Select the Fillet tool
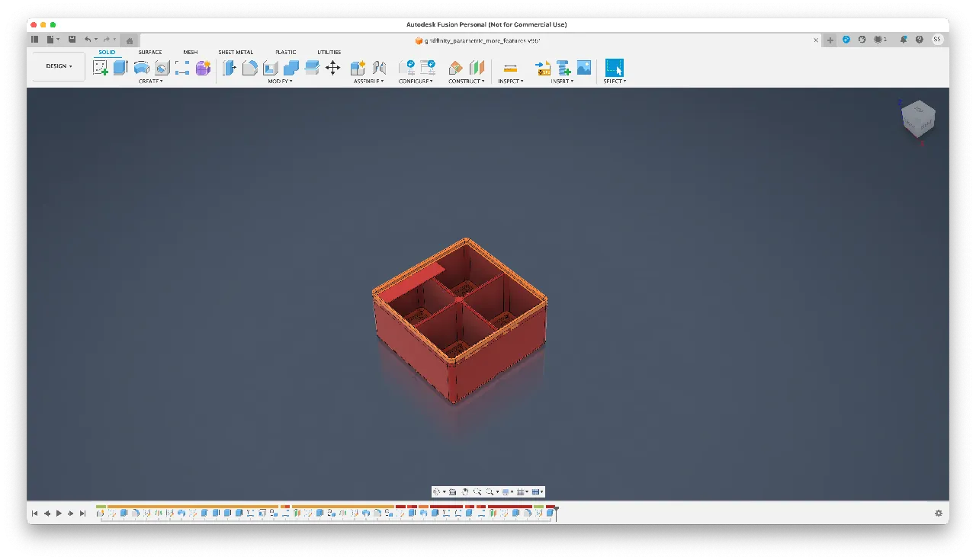 click(250, 67)
